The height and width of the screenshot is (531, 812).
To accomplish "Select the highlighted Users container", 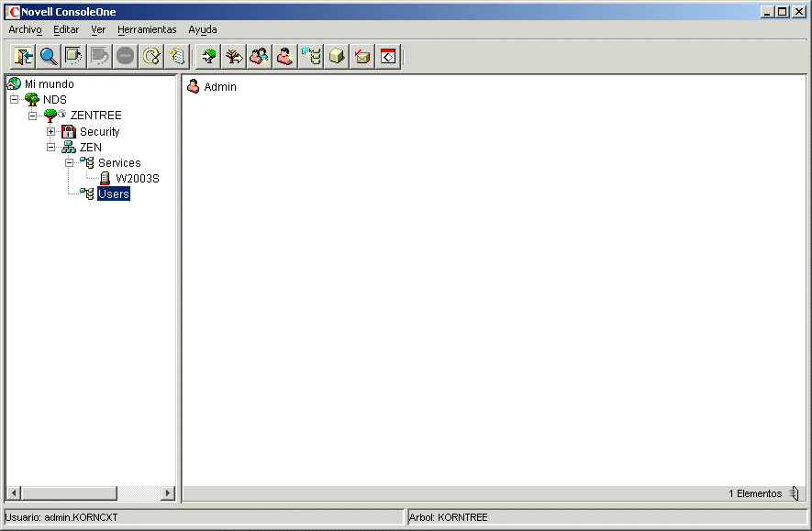I will pos(114,194).
